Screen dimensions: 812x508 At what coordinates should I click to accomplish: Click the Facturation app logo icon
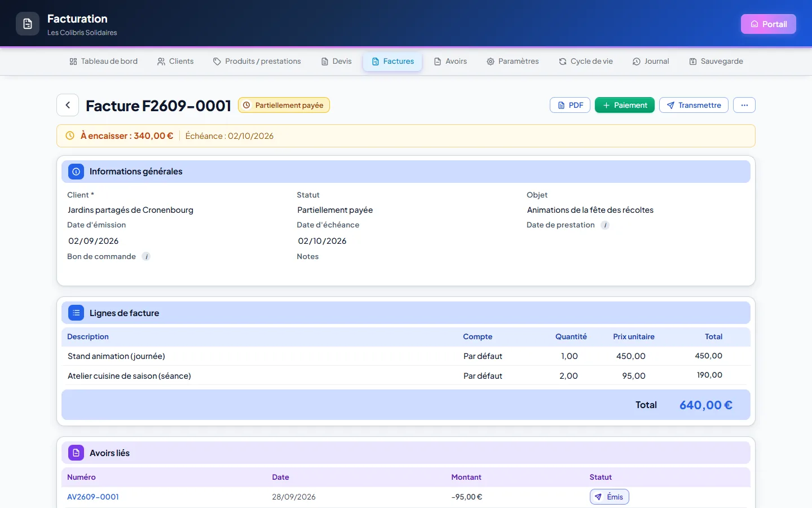(28, 24)
